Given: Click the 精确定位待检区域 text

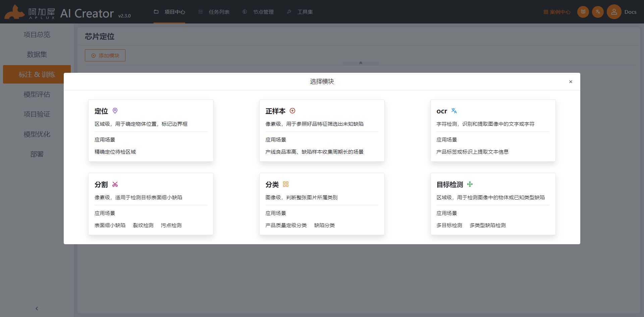Looking at the screenshot, I should pyautogui.click(x=115, y=152).
